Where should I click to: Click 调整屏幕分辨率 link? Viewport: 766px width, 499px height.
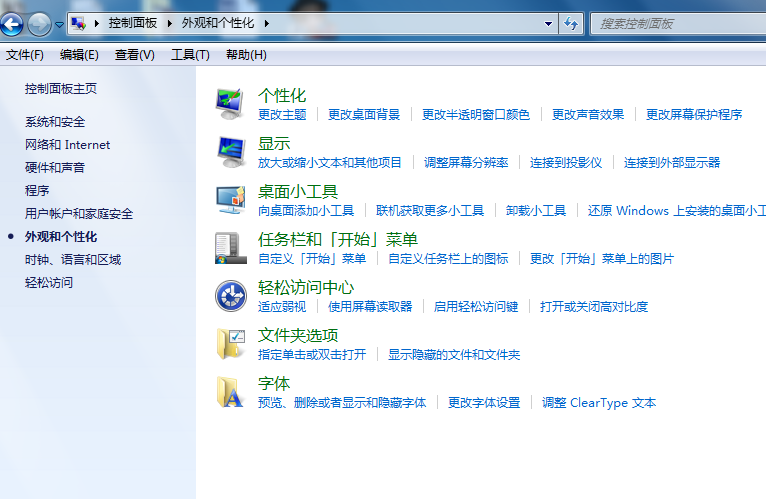click(x=466, y=162)
